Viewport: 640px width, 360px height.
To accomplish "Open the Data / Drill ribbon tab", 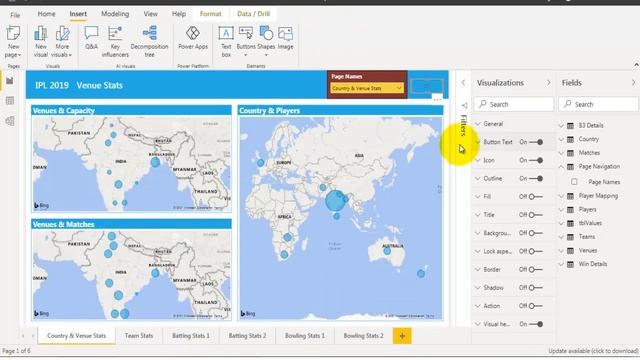I will (253, 14).
